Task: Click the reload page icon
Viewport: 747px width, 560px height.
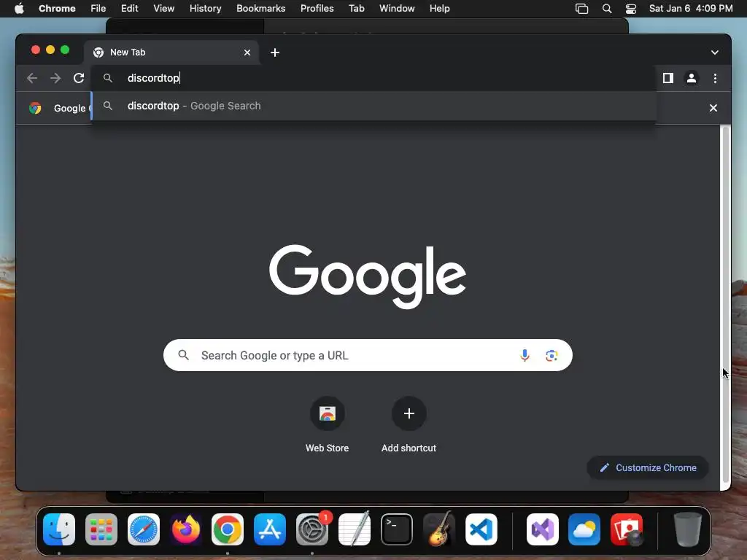Action: [x=79, y=78]
